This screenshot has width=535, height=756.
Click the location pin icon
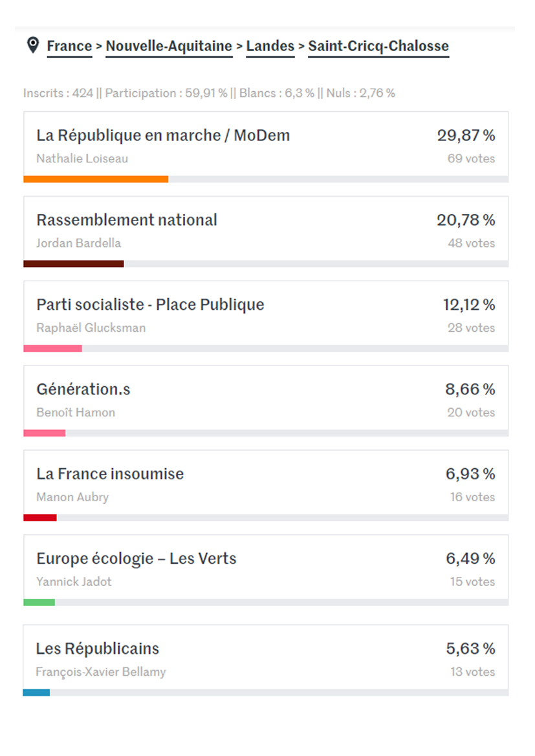(33, 45)
